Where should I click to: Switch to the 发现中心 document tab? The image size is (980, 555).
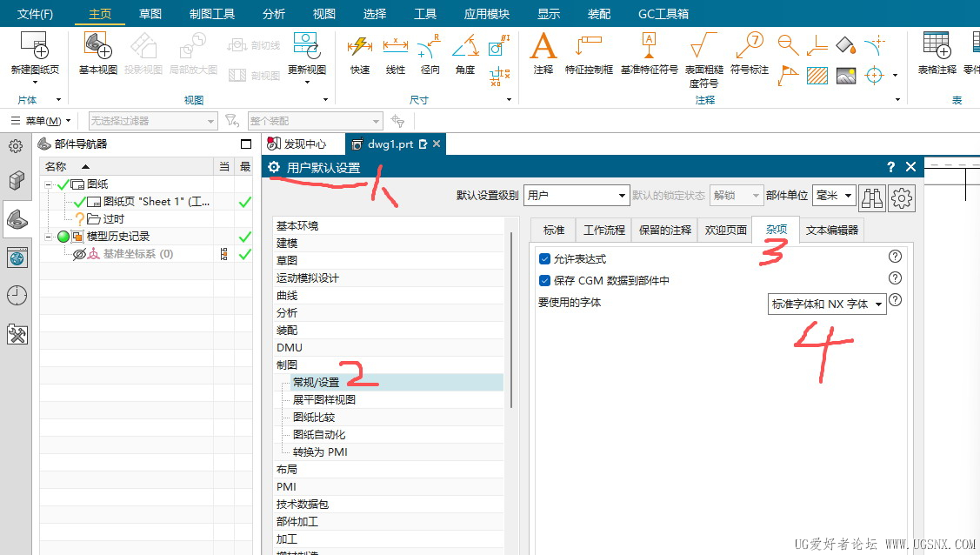click(304, 144)
